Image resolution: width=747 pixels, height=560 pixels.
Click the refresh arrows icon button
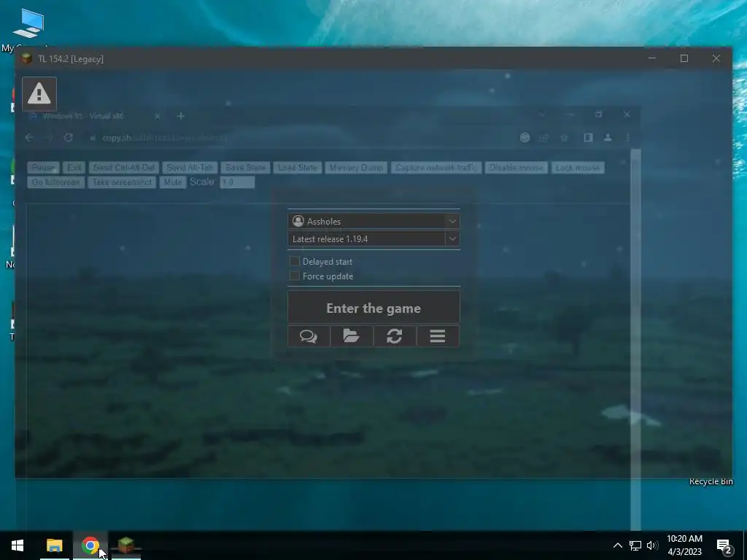pos(395,336)
